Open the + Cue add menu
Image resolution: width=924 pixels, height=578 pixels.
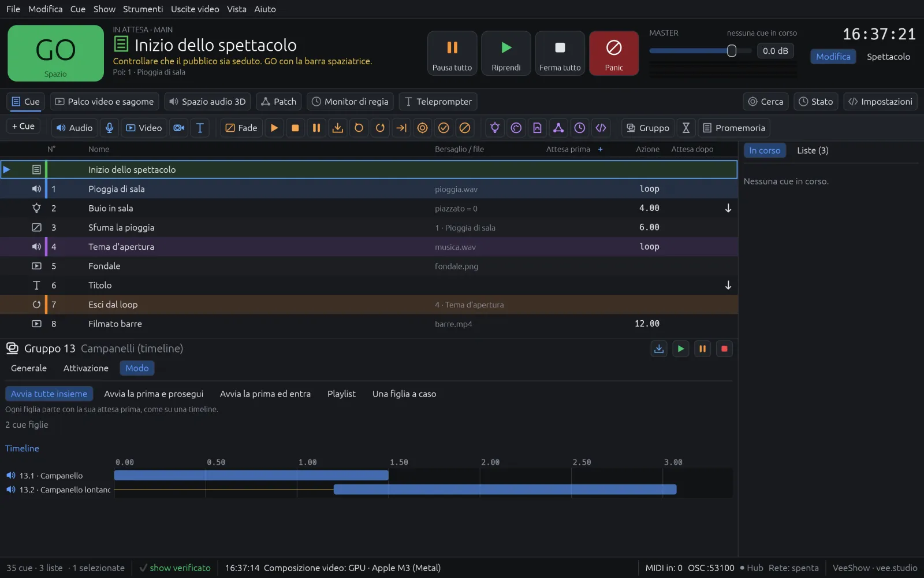[23, 126]
